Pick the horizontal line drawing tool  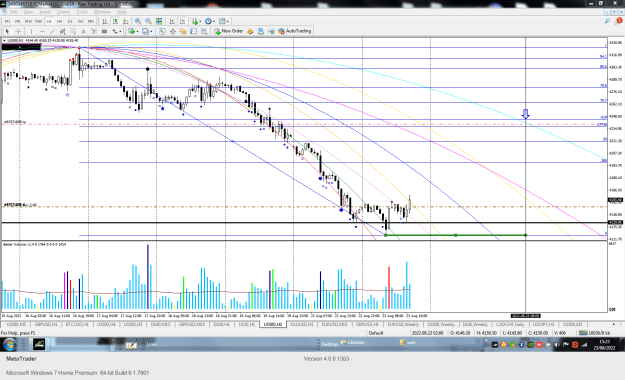pyautogui.click(x=42, y=31)
